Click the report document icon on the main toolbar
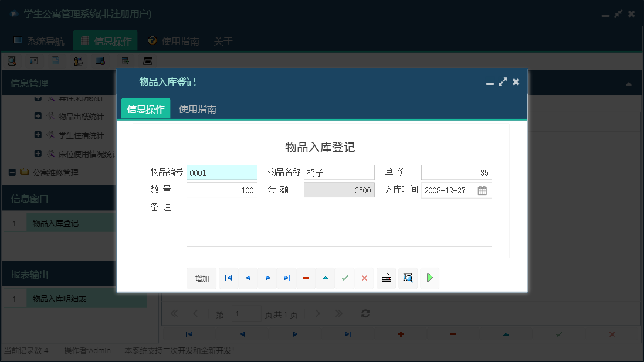Viewport: 644px width, 362px height. (56, 60)
